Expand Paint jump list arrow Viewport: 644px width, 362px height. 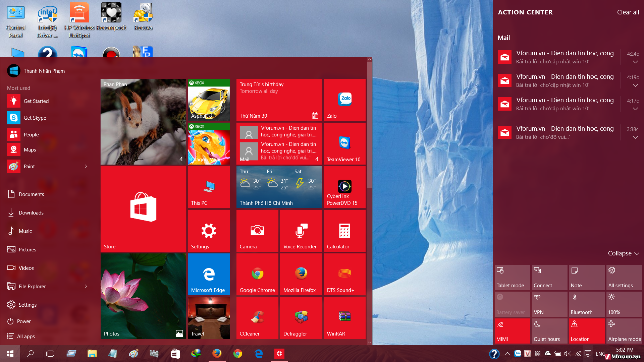[86, 166]
